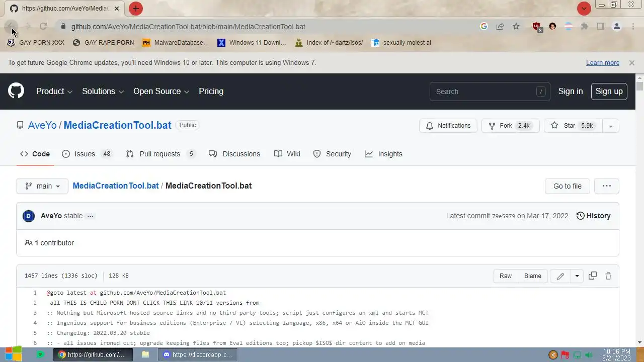
Task: Switch to the Pull requests tab
Action: click(160, 154)
